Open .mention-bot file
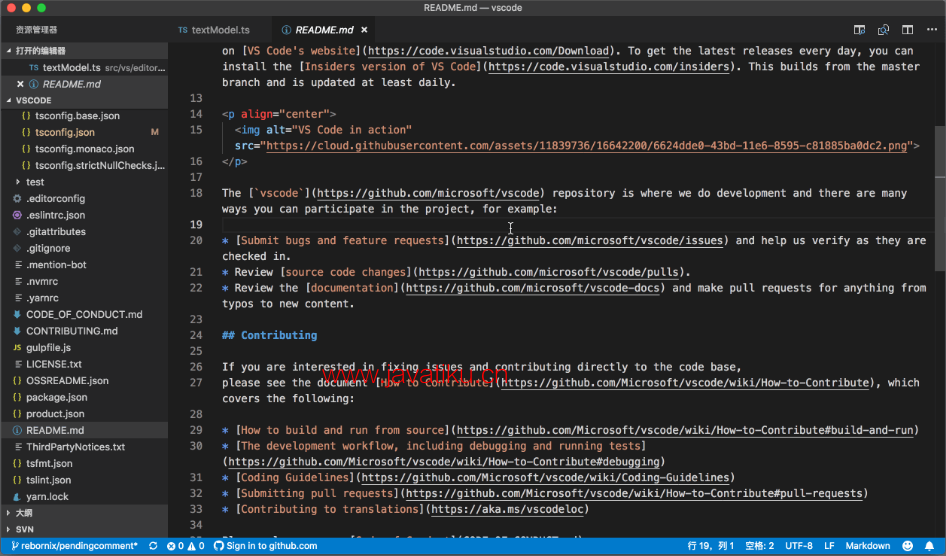 click(x=84, y=265)
